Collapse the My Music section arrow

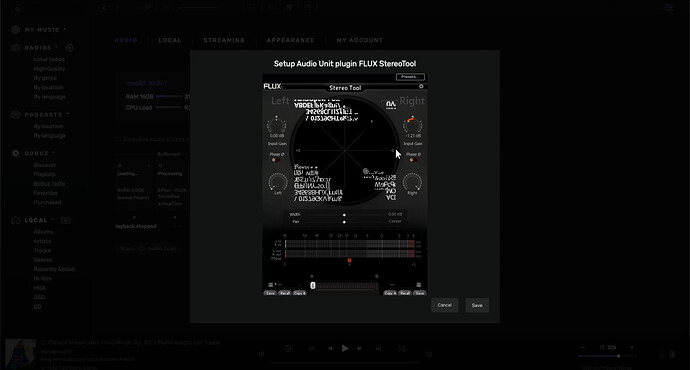tap(64, 29)
